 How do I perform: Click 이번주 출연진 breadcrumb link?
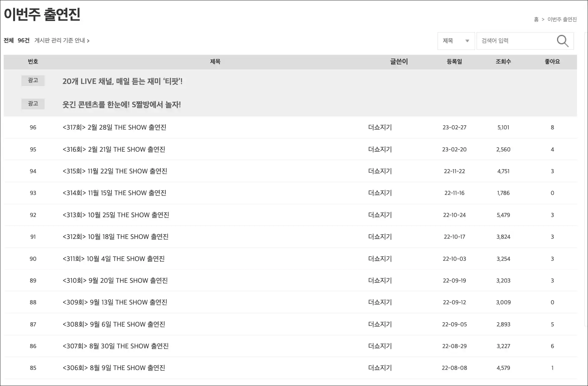(x=562, y=19)
